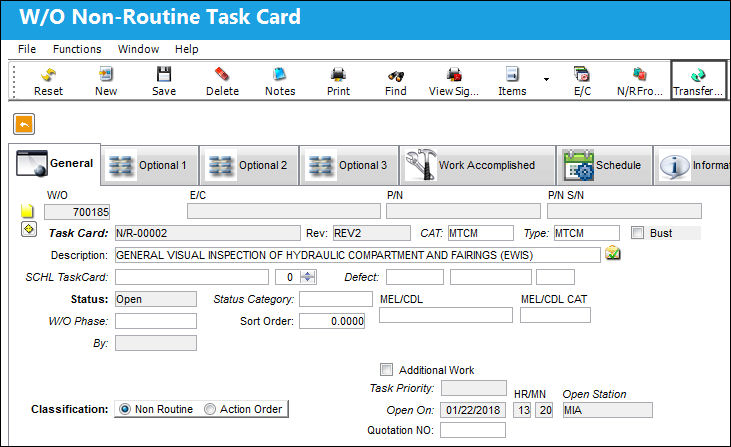Switch to the Optional 1 tab
Image resolution: width=731 pixels, height=447 pixels.
coord(150,165)
